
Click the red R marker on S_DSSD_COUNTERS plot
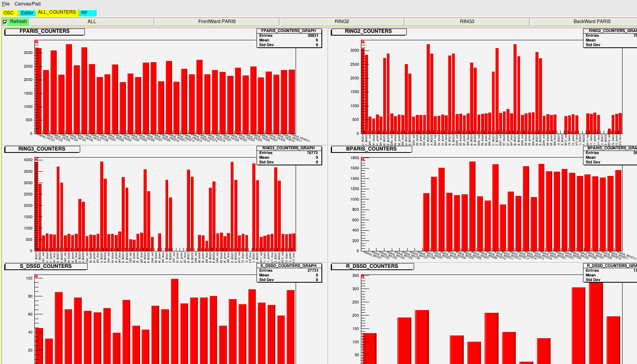coord(36,276)
